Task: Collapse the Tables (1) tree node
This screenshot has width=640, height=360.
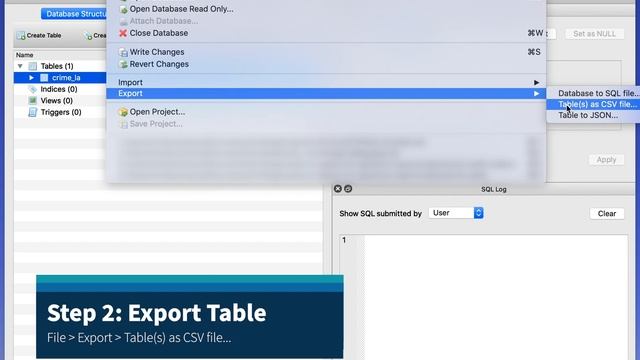Action: point(20,66)
